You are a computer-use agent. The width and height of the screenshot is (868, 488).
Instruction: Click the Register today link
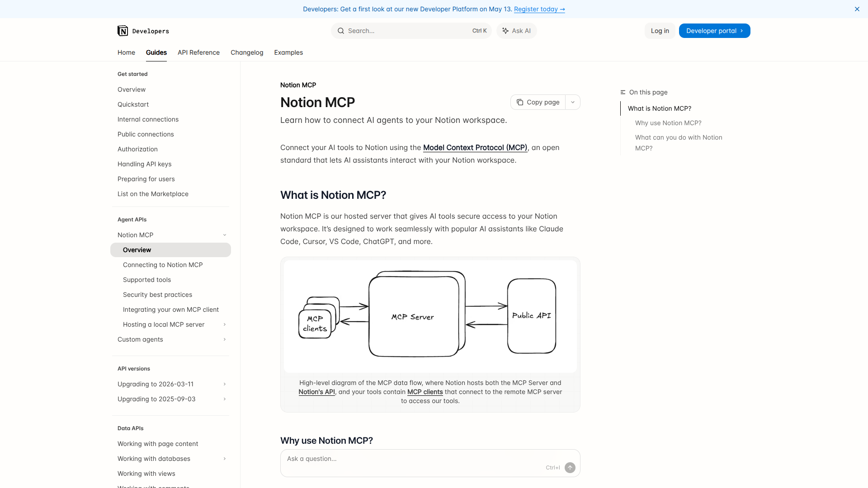click(x=539, y=9)
